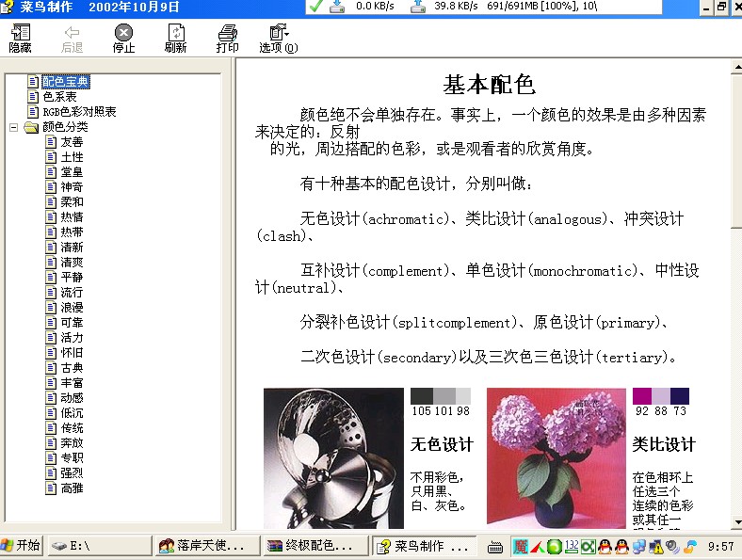Click the 开始 Start button

point(21,546)
